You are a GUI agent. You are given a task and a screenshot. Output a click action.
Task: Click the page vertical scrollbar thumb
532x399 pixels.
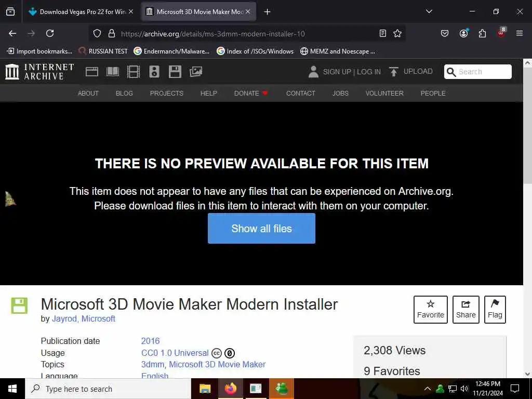(x=527, y=126)
